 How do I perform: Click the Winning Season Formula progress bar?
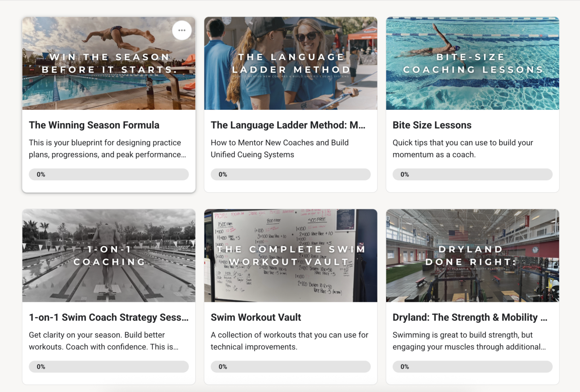click(x=109, y=174)
